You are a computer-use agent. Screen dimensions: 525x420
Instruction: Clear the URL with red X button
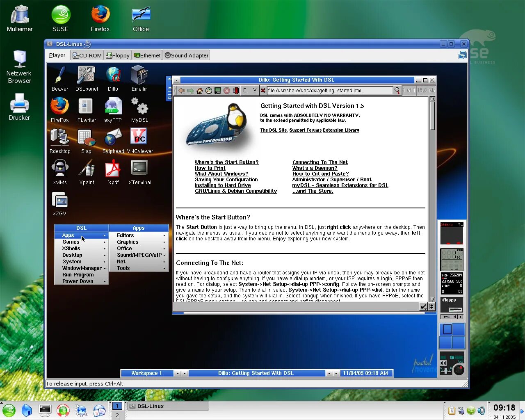tap(263, 91)
